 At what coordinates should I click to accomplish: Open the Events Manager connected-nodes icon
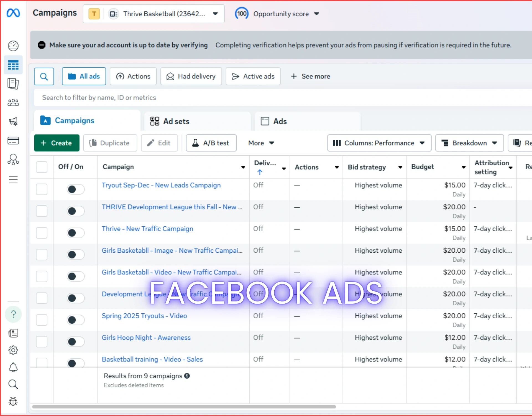13,159
